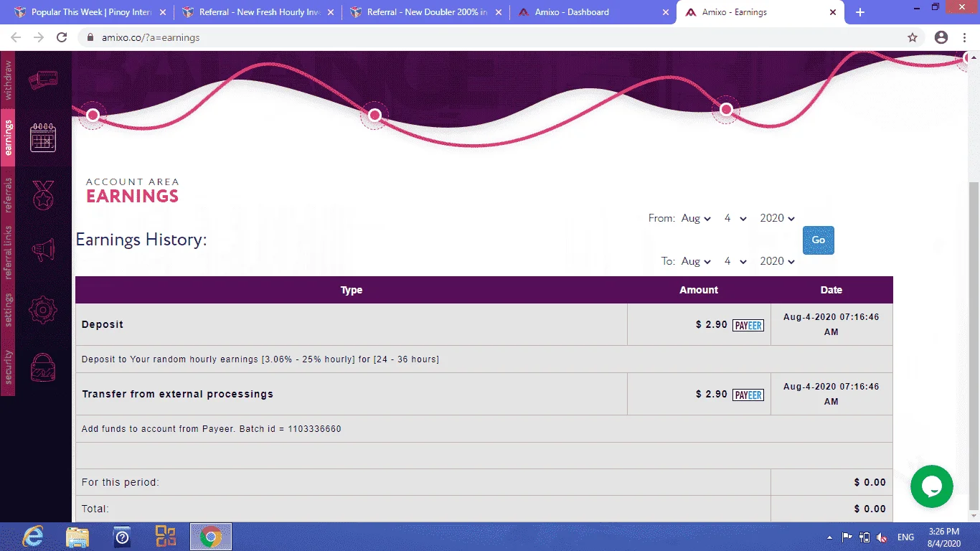Switch to Amixo - Dashboard tab

coord(593,12)
